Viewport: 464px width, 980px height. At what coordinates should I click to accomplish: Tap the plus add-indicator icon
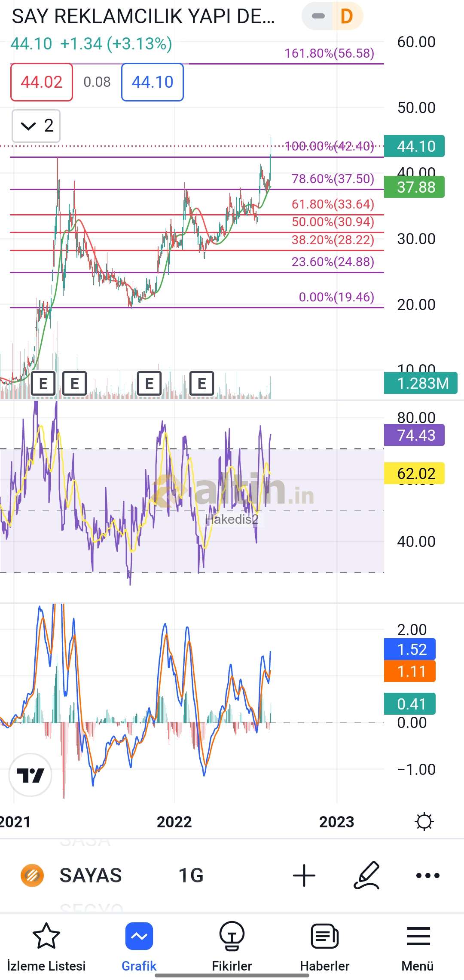[304, 876]
